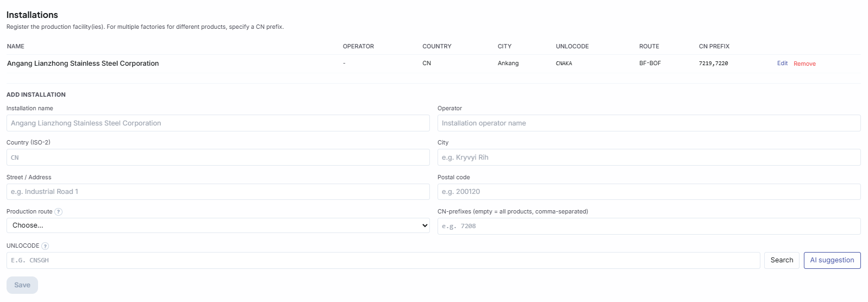Click the Save button
Image resolution: width=868 pixels, height=302 pixels.
22,285
